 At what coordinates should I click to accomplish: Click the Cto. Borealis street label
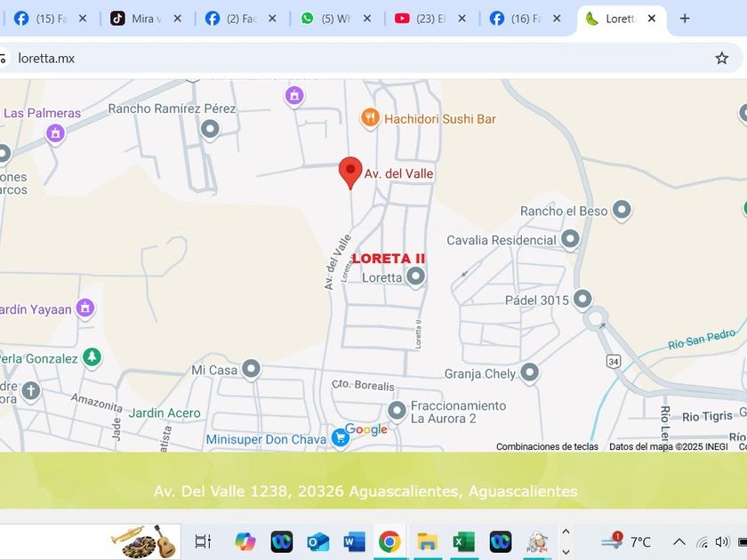[363, 385]
